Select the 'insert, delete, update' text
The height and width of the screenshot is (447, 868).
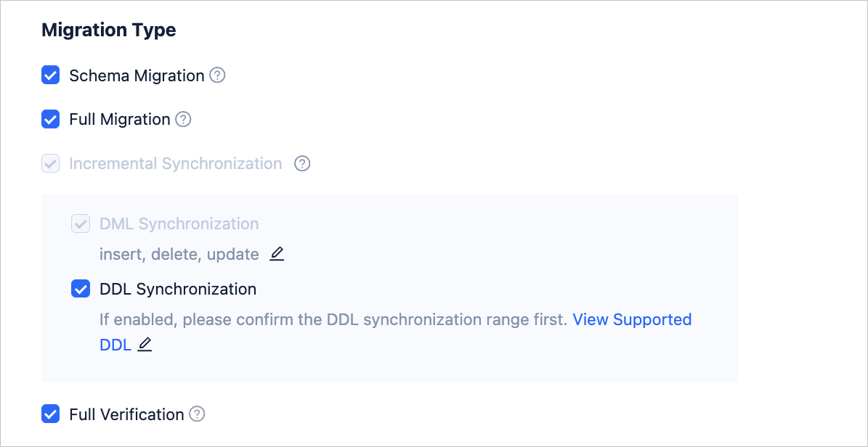179,254
